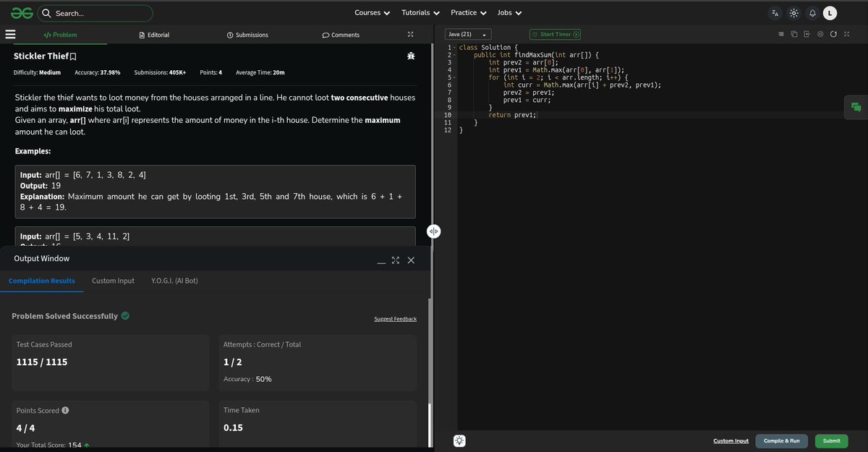Click the Search input field

point(95,13)
